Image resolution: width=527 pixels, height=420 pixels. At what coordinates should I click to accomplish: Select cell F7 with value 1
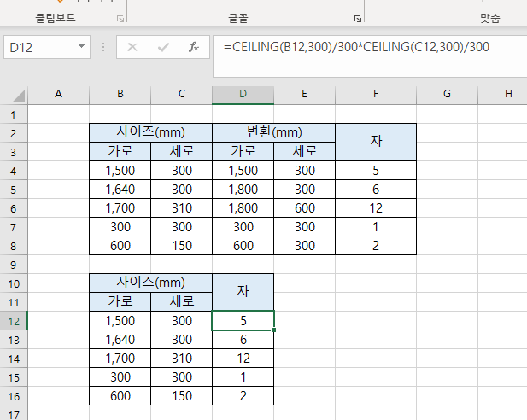[x=376, y=227]
